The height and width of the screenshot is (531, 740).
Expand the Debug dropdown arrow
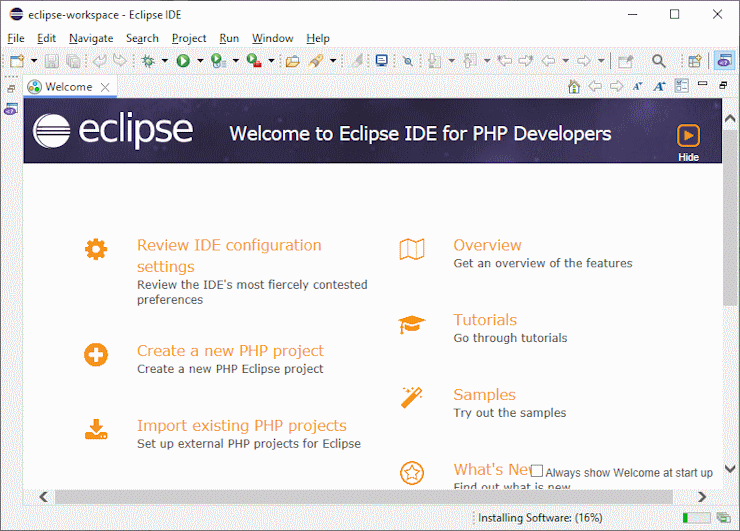click(x=165, y=61)
